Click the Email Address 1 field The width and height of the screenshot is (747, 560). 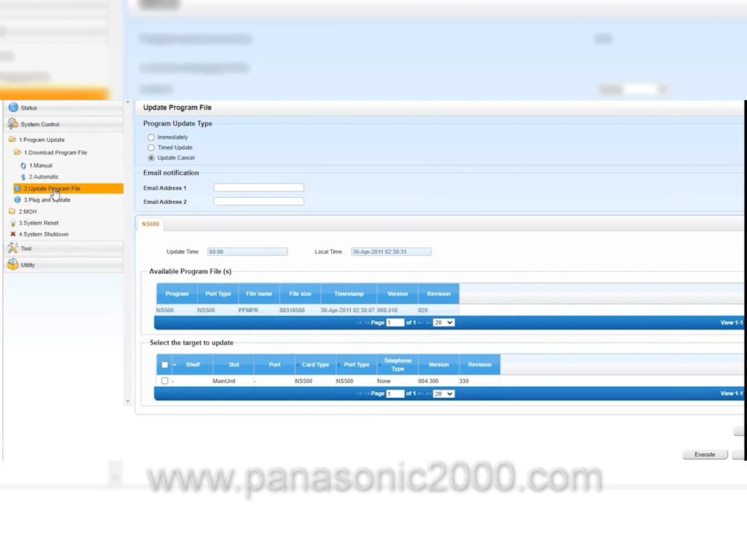[x=258, y=188]
